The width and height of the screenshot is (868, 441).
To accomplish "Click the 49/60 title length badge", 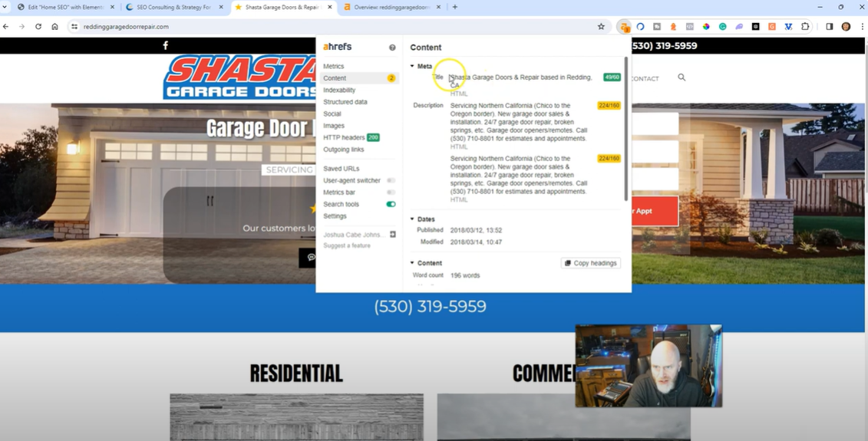I will coord(612,77).
